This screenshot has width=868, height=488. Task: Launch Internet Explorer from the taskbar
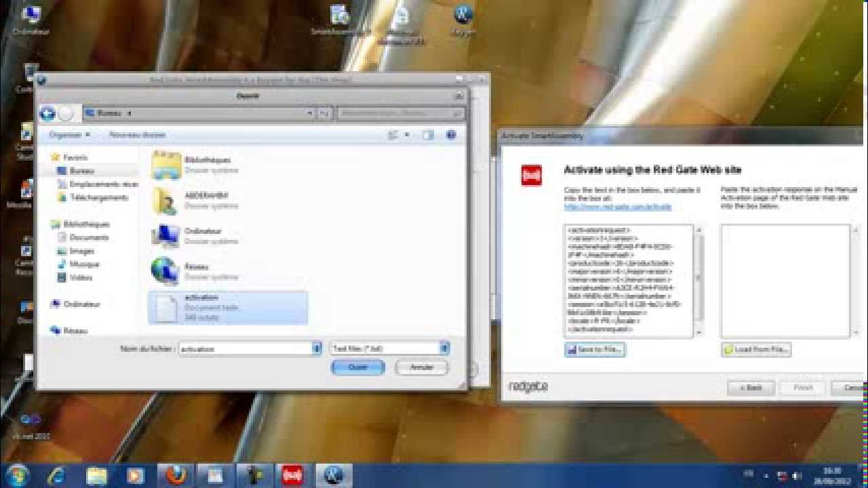tap(58, 476)
